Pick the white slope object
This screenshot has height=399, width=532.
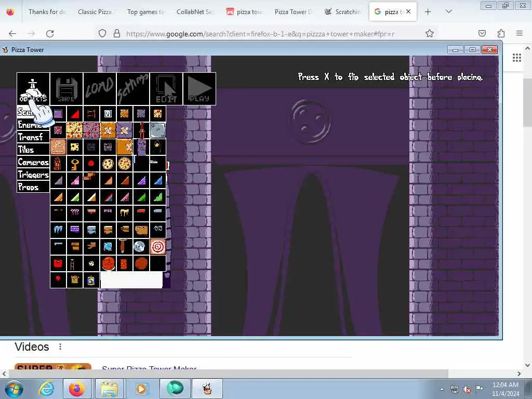pyautogui.click(x=91, y=197)
